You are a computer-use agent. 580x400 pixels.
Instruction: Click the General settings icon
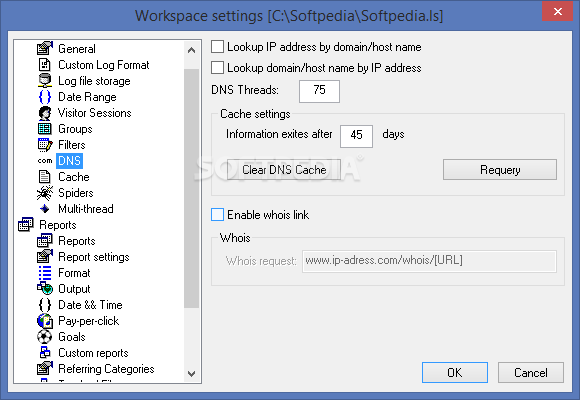pyautogui.click(x=45, y=48)
